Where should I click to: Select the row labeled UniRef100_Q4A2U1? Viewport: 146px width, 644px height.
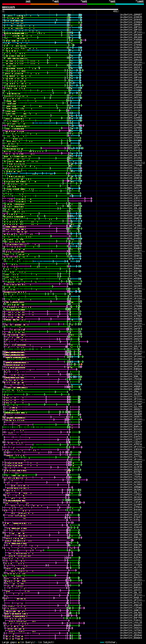pos(131,452)
